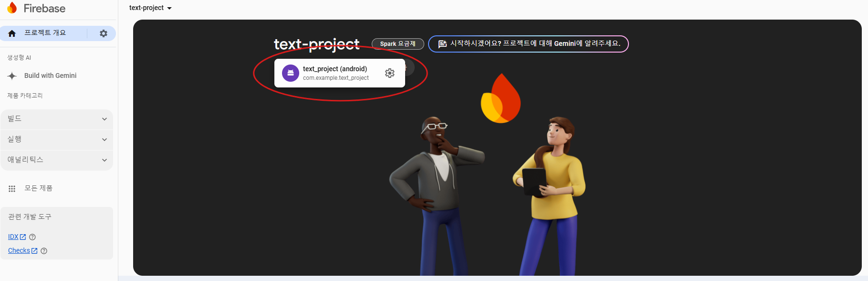Screen dimensions: 868x281
Task: Open the text-project project selector dropdown
Action: pos(150,8)
